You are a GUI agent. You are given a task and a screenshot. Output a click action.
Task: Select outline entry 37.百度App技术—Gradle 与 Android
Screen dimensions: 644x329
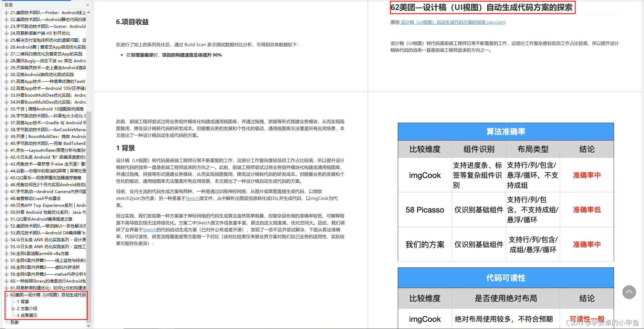48,123
